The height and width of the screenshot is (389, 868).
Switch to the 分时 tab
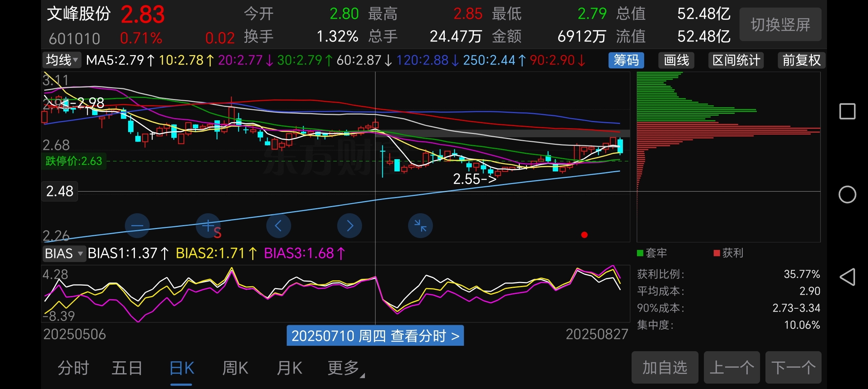[73, 368]
